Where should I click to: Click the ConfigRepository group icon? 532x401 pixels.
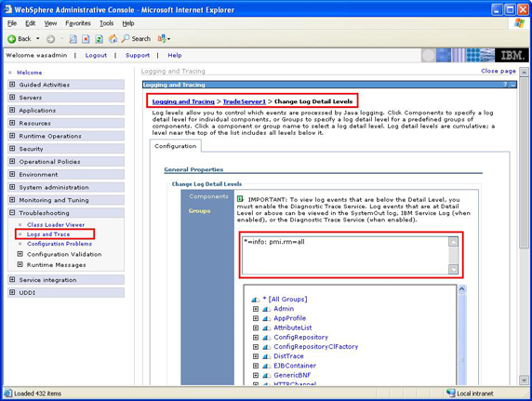click(x=267, y=338)
